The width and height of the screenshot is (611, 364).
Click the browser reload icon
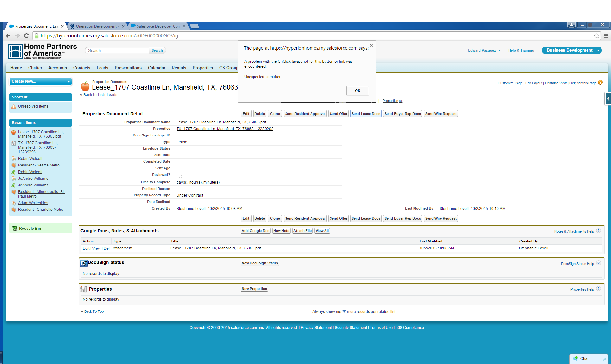tap(27, 36)
